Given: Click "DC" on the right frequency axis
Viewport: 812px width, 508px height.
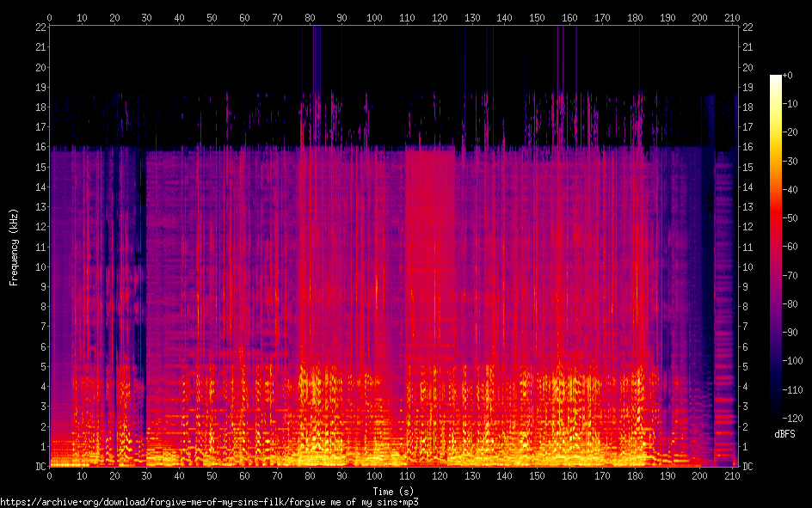Looking at the screenshot, I should [747, 467].
